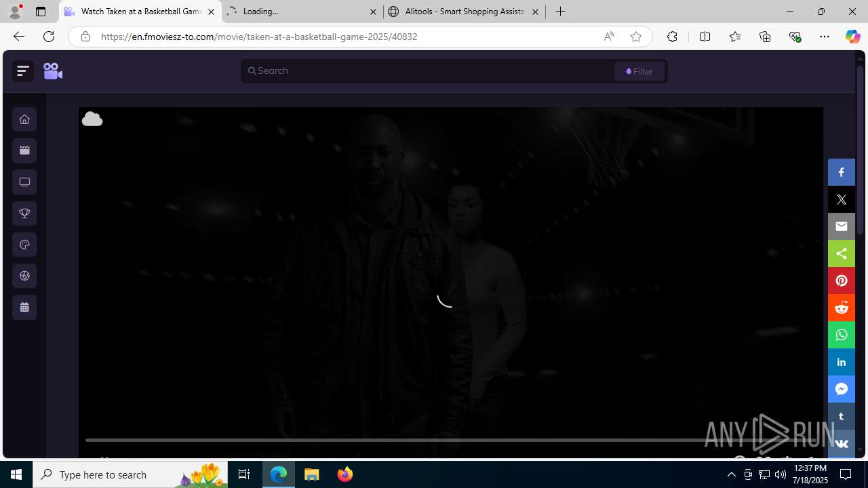
Task: Share on X (Twitter)
Action: coord(842,199)
